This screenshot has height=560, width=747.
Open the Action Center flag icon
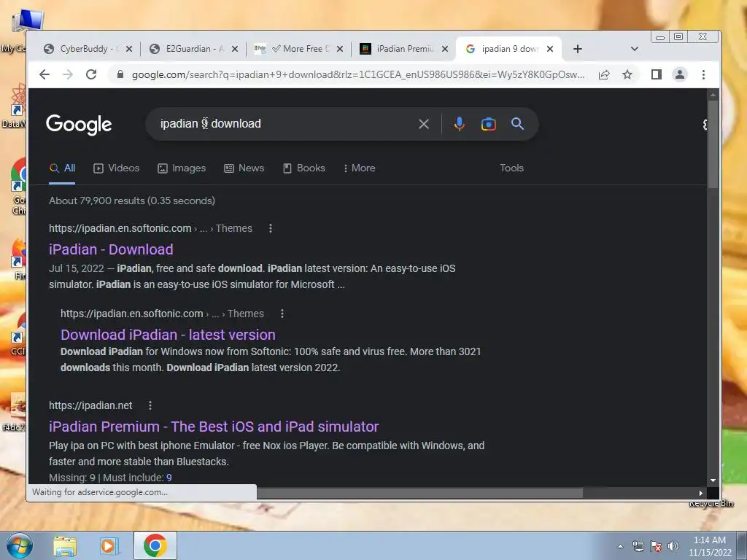coord(656,547)
